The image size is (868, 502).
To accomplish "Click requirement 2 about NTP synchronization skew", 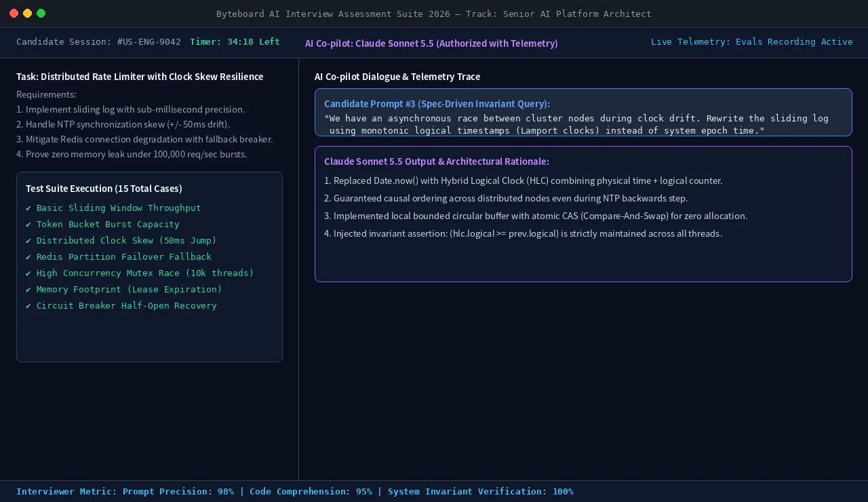I will [123, 124].
